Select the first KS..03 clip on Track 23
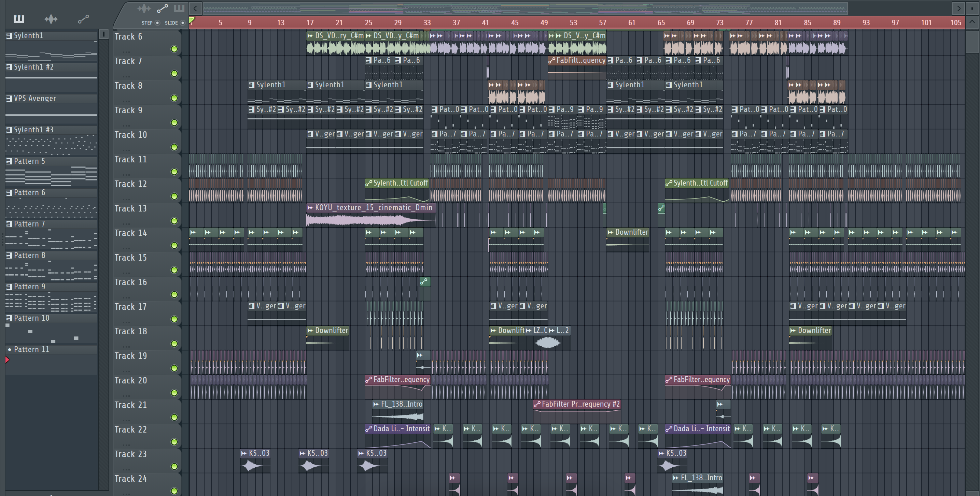The image size is (980, 496). pos(255,461)
